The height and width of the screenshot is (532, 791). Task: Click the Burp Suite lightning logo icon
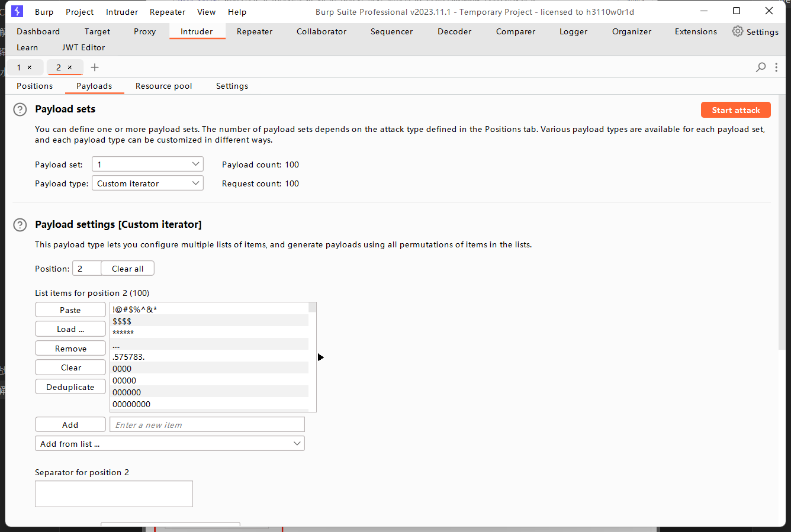[x=17, y=11]
